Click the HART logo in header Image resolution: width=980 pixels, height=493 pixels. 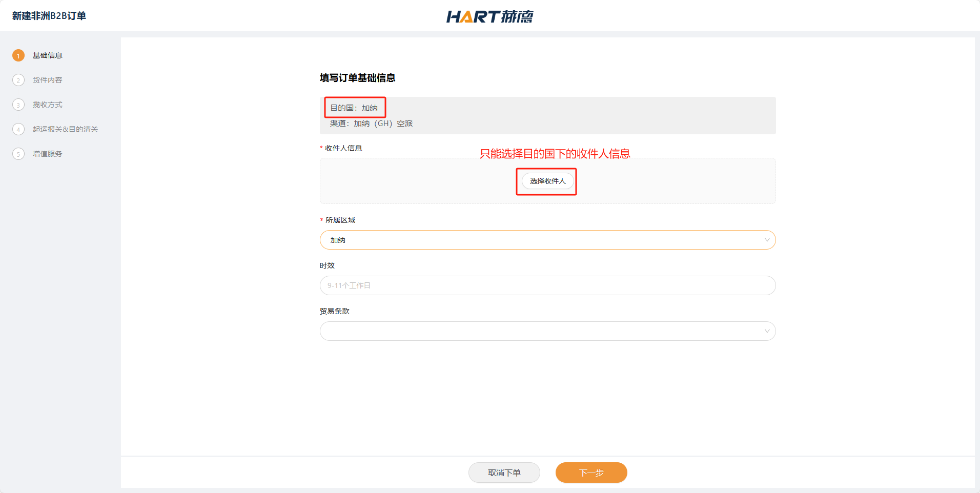[x=489, y=16]
